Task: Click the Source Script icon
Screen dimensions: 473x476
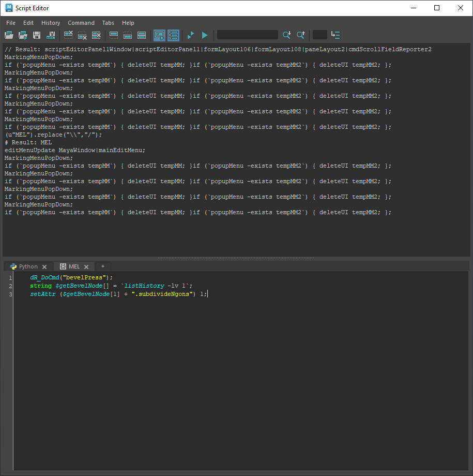Action: pos(23,35)
